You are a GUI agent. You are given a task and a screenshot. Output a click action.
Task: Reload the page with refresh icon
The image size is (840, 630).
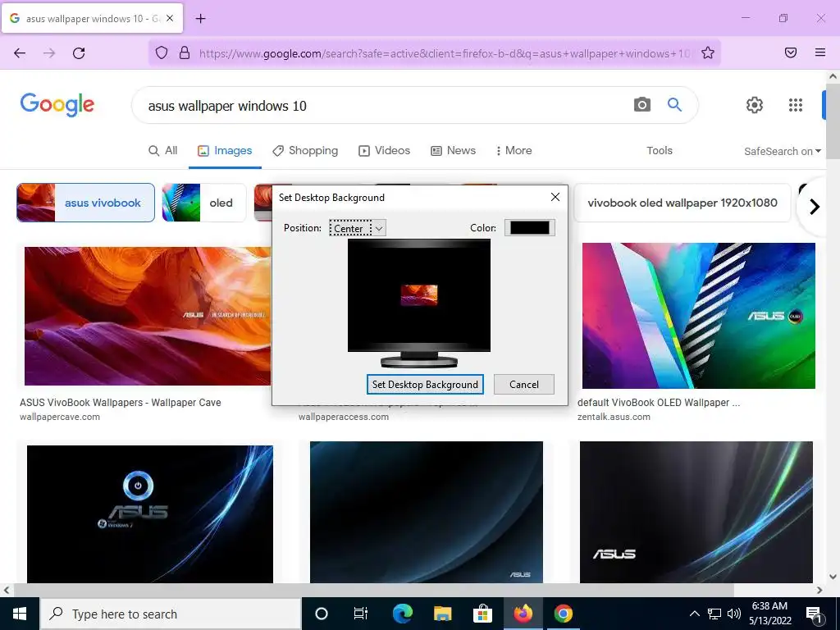(79, 52)
